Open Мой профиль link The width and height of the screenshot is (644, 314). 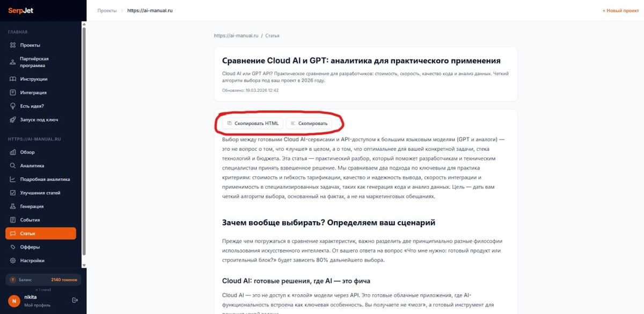pos(36,305)
